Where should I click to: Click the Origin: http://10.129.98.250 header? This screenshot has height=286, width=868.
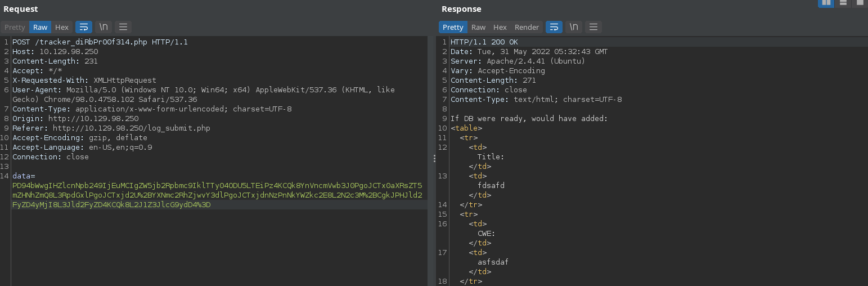tap(75, 119)
